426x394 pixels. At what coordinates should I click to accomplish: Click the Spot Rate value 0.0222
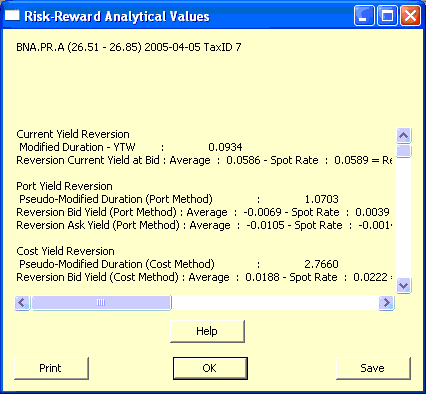click(370, 277)
